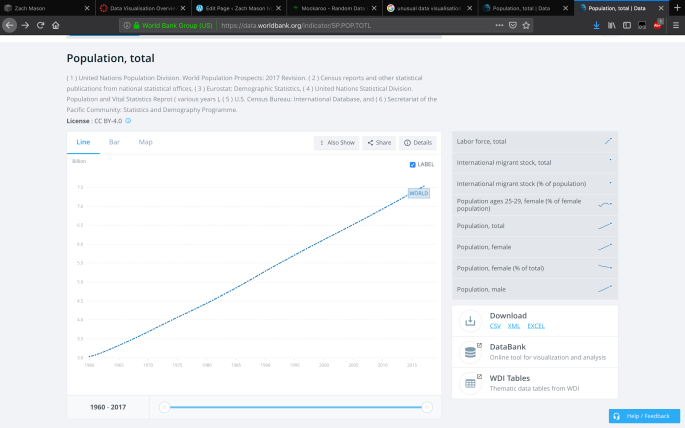Click the WDI Tables grid icon
The image size is (685, 428).
tap(470, 383)
